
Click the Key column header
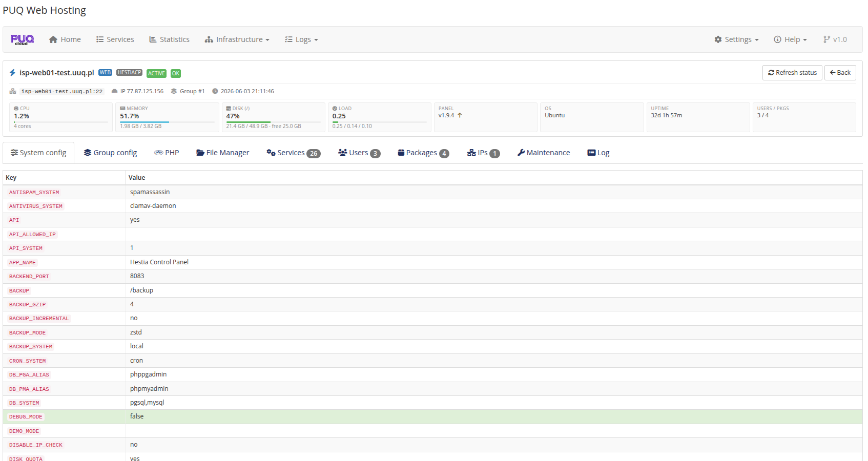pos(11,178)
